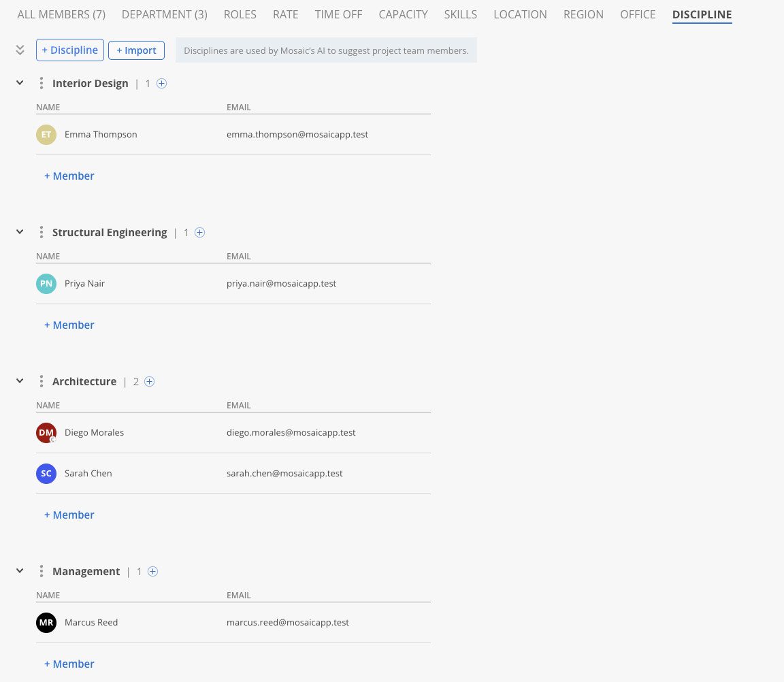This screenshot has height=682, width=784.
Task: Open the Department tab
Action: pos(165,14)
